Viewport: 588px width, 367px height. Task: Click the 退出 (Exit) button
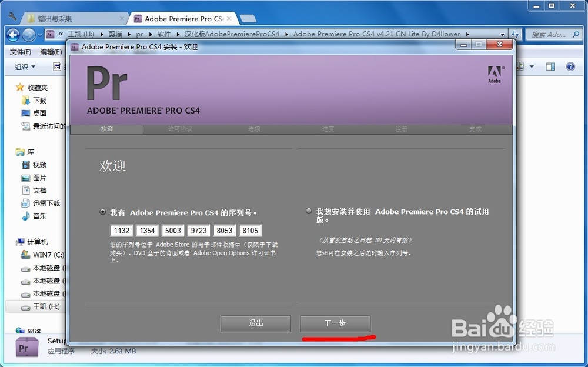256,323
